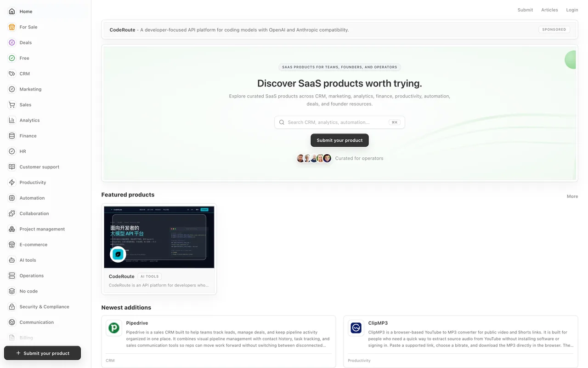
Task: Click the Security & Compliance lock icon
Action: (12, 307)
